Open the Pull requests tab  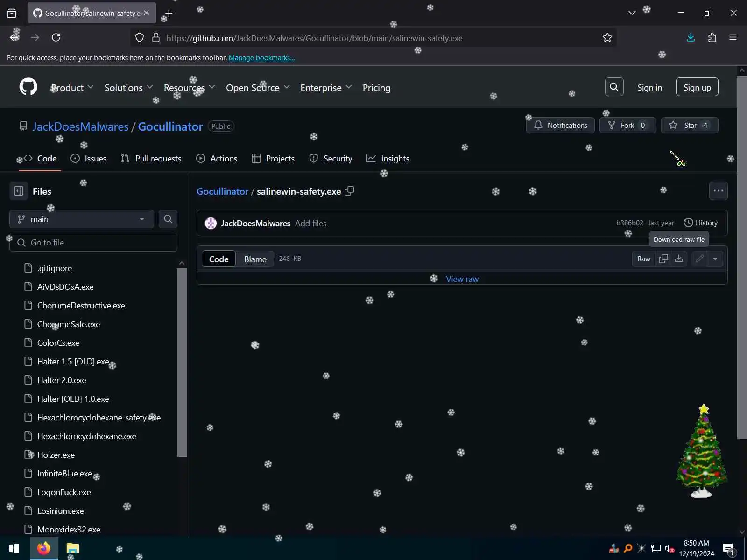[x=151, y=158]
